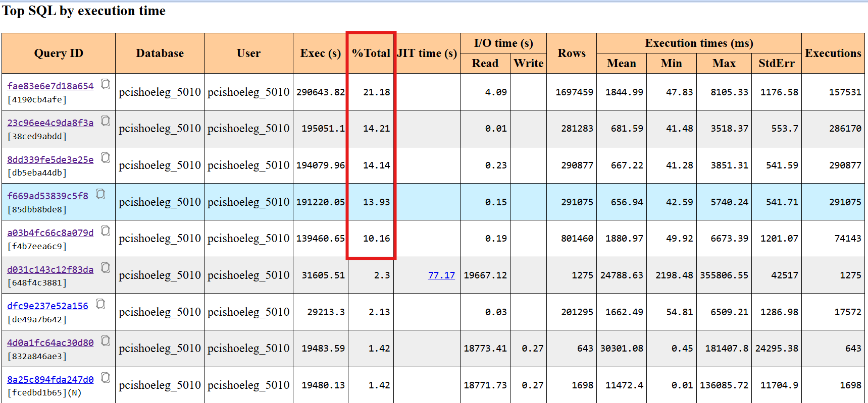Click the Query ID column header
This screenshot has width=868, height=403.
(x=59, y=53)
